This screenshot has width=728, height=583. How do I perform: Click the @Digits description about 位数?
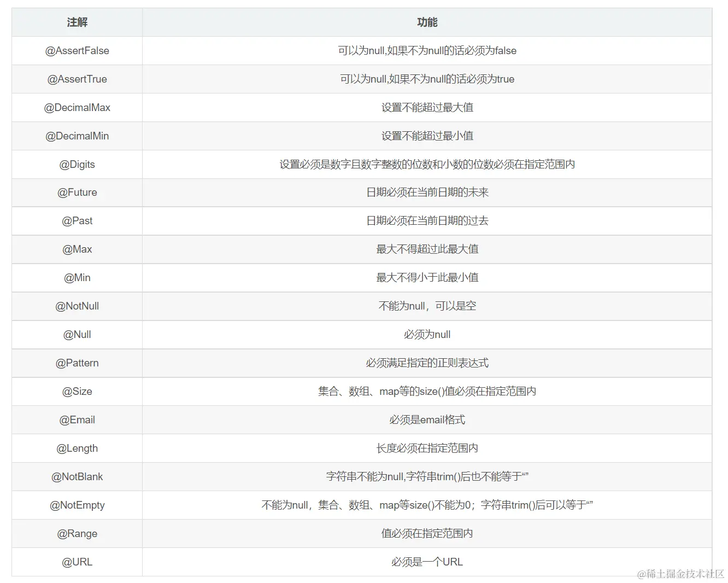427,165
